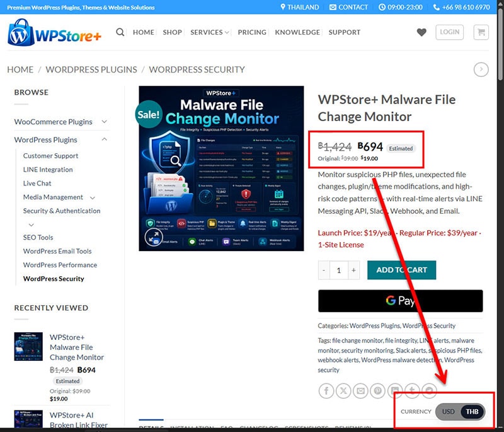The image size is (504, 432).
Task: Open SEO Tools category
Action: (38, 237)
